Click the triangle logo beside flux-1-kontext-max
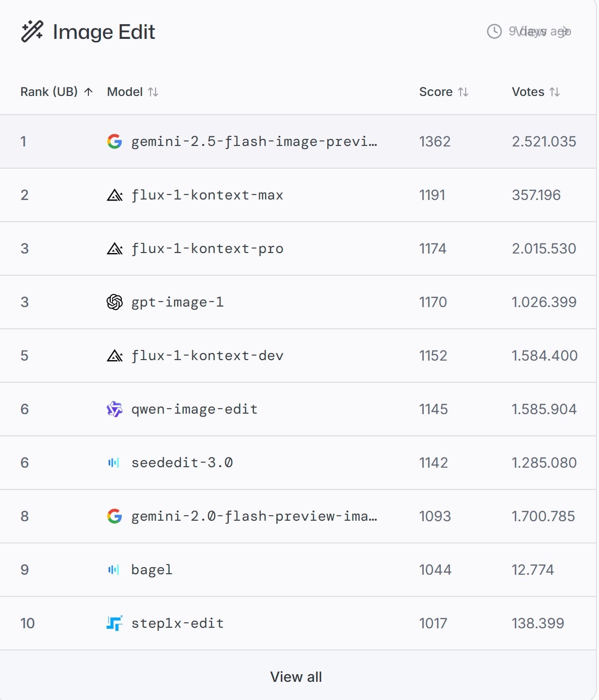Viewport: 599px width, 700px height. point(115,195)
